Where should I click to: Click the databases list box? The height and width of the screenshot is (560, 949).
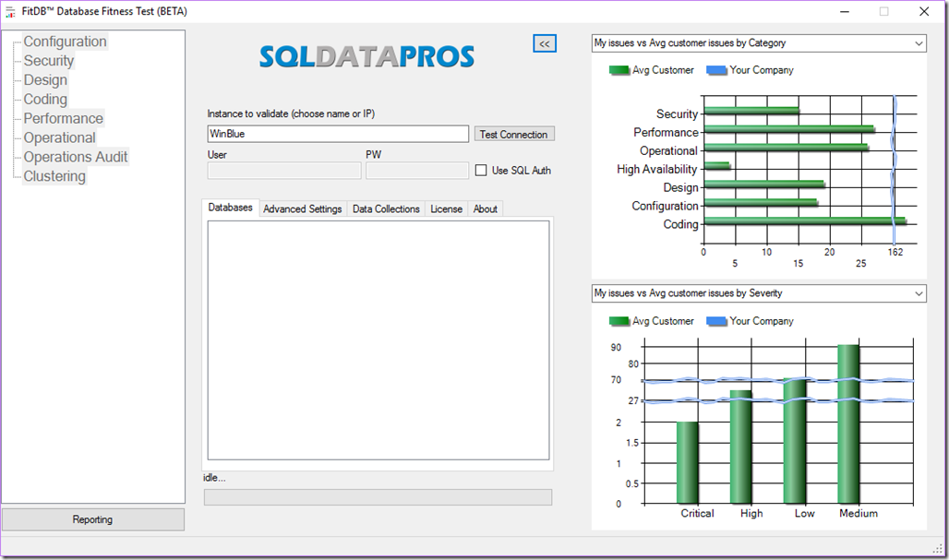(378, 340)
